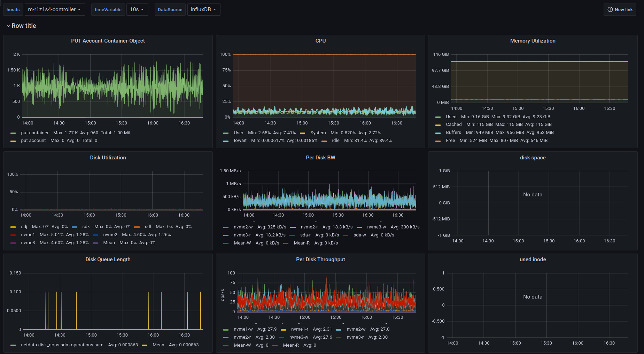Toggle the idle series in CPU legend
The height and width of the screenshot is (354, 644).
336,141
